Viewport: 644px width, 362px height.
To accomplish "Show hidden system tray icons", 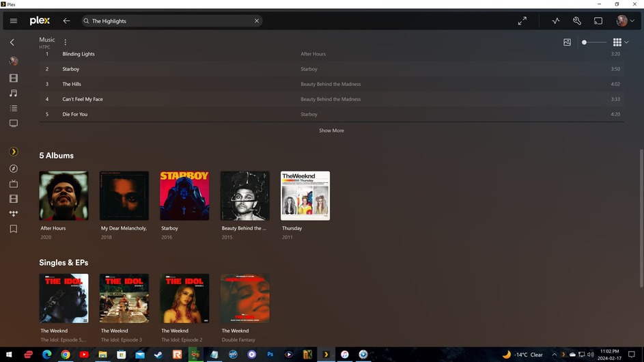I will point(554,354).
